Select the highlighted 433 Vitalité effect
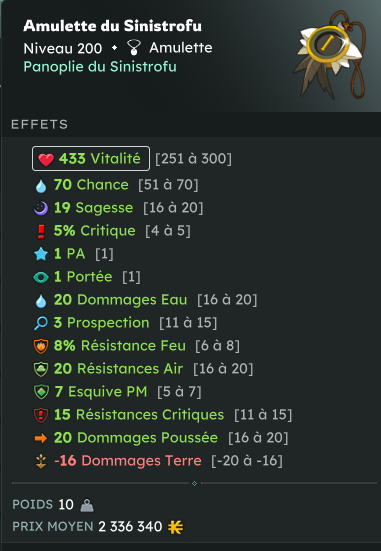The image size is (381, 551). coord(91,159)
